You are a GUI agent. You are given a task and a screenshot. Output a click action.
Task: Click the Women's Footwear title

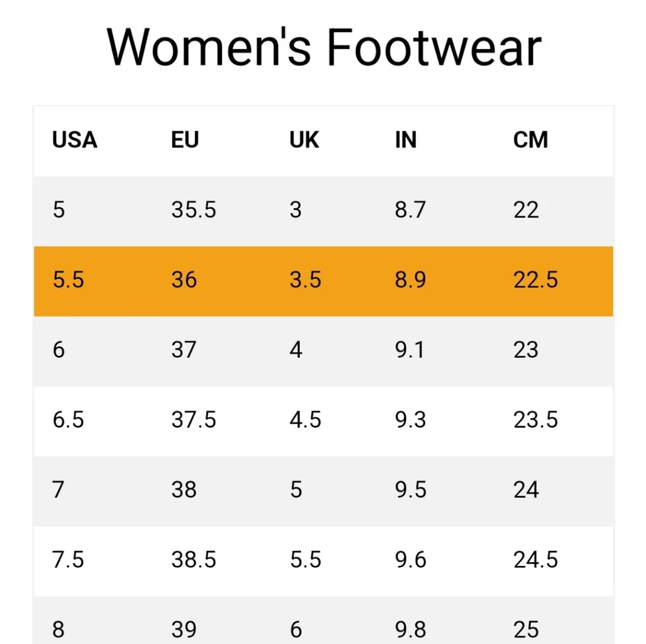click(x=324, y=47)
